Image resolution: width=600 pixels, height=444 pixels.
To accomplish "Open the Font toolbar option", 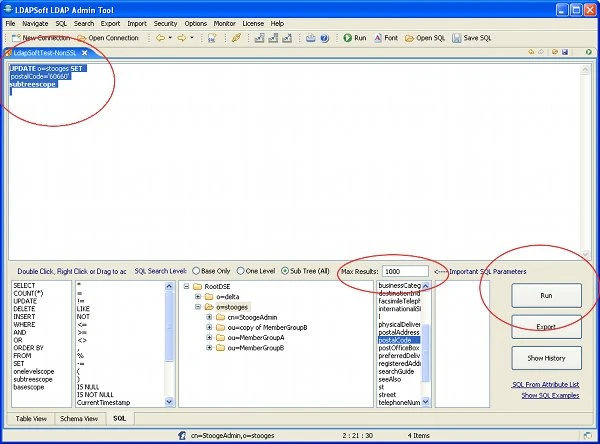I will click(386, 38).
